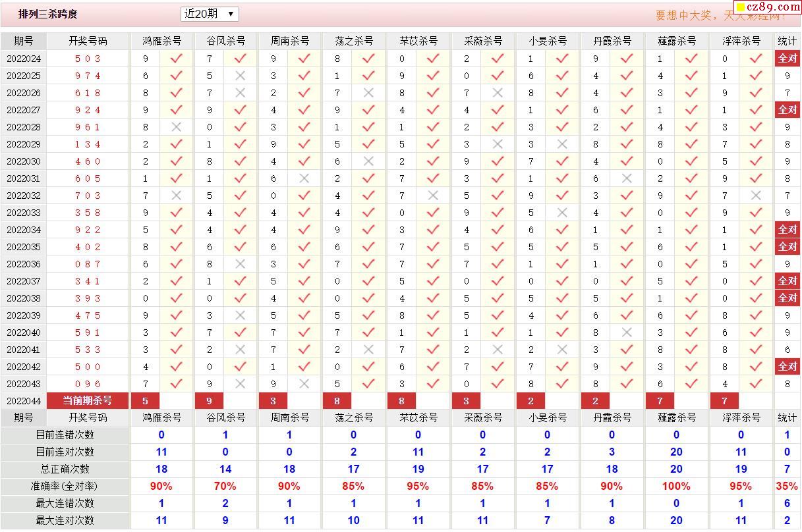Click the 70% accuracy value
Image resolution: width=802 pixels, height=532 pixels.
click(x=225, y=487)
